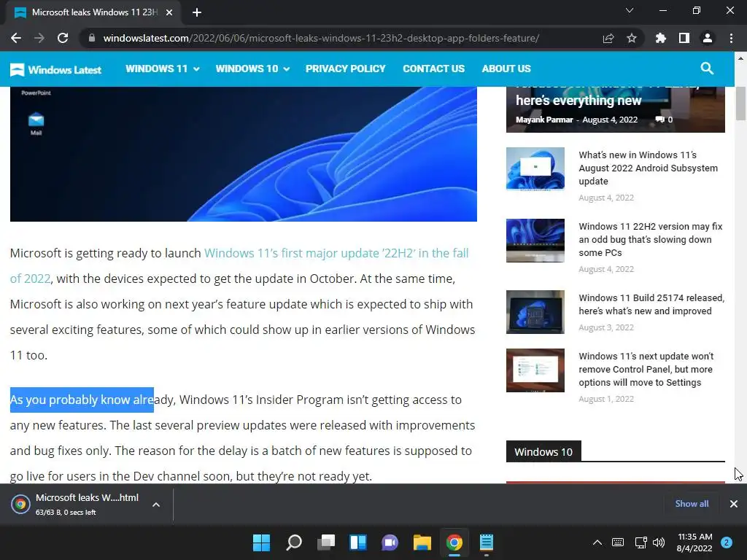This screenshot has height=560, width=747.
Task: Open the Privacy Policy page
Action: pos(345,69)
